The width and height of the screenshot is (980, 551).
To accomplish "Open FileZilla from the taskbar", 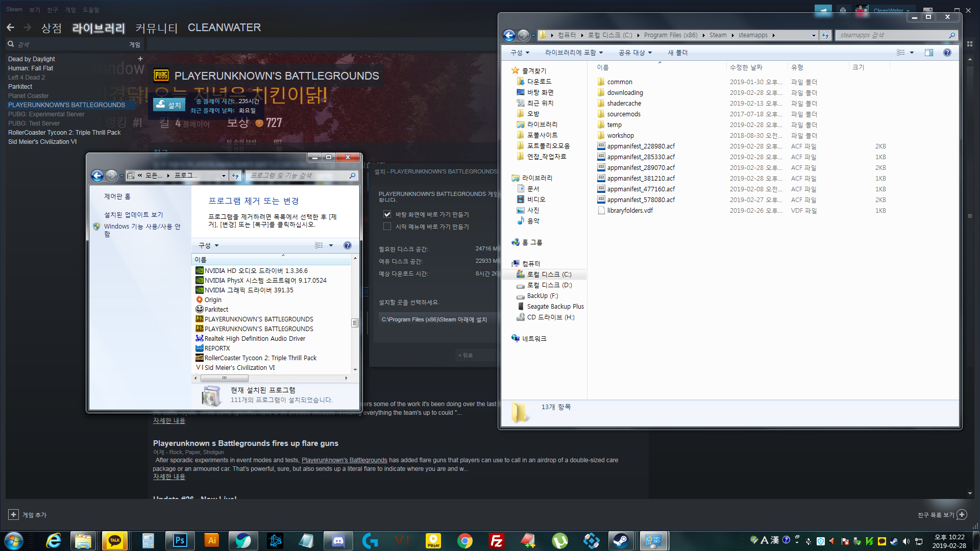I will click(496, 541).
